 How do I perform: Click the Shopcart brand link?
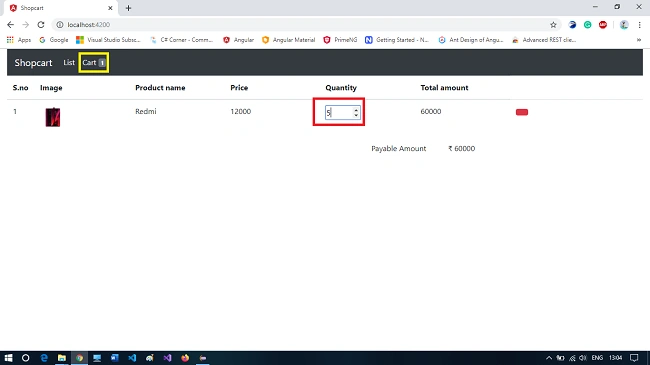33,63
